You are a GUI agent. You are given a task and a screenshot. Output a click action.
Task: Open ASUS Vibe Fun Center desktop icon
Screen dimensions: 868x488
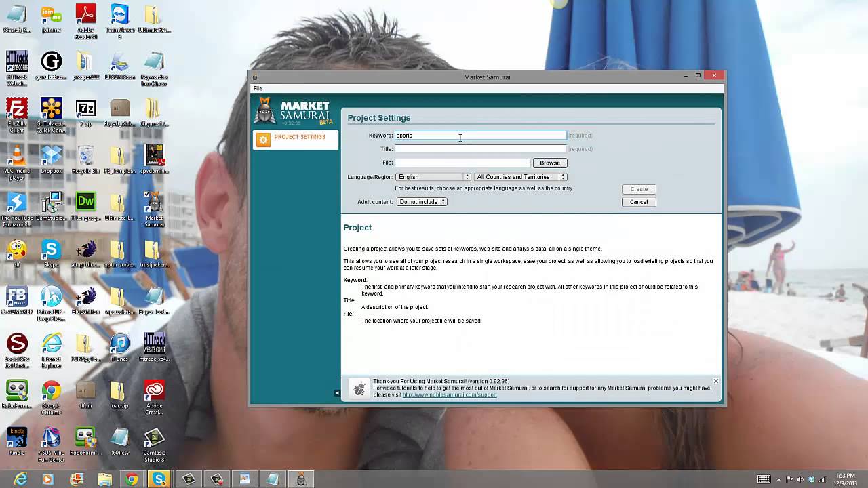point(52,444)
